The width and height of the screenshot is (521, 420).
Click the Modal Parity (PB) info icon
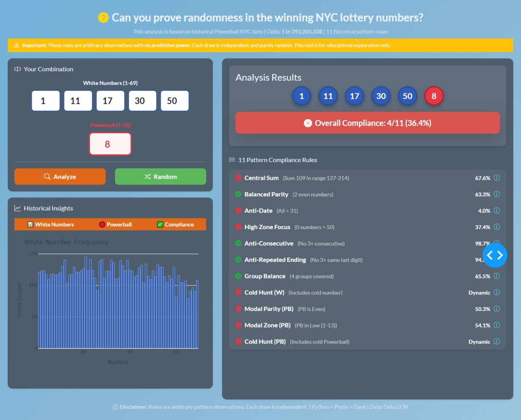tap(497, 309)
